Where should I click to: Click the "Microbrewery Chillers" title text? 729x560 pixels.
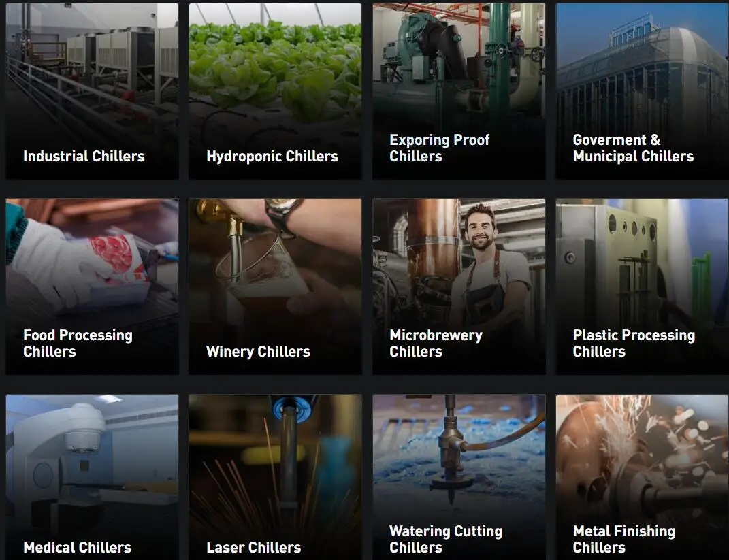436,344
